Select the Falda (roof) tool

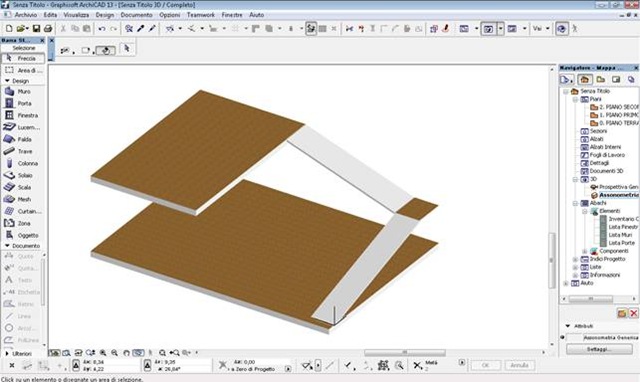(22, 139)
